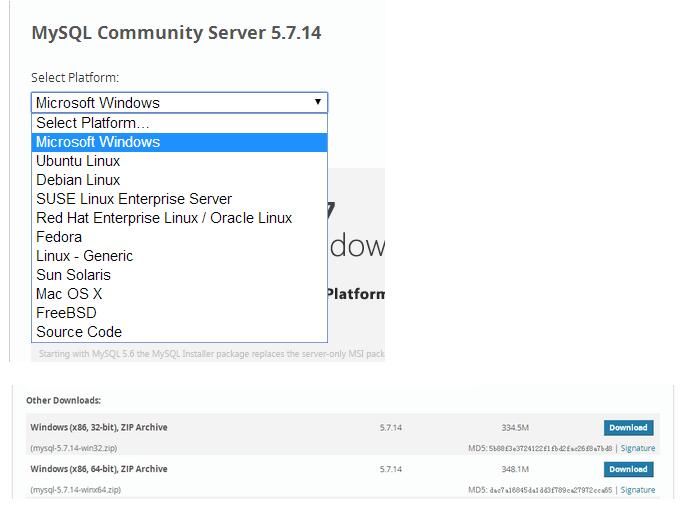This screenshot has height=514, width=684.
Task: Pick Source Code option in dropdown
Action: click(79, 332)
